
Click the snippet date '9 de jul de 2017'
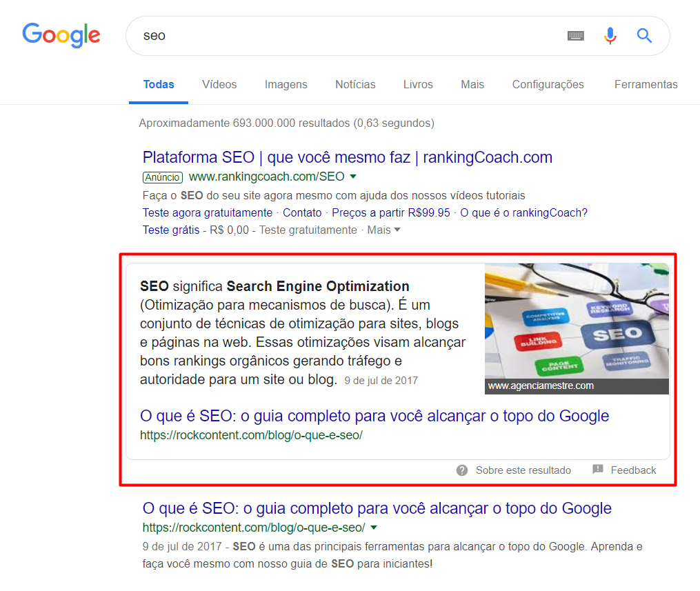[381, 381]
